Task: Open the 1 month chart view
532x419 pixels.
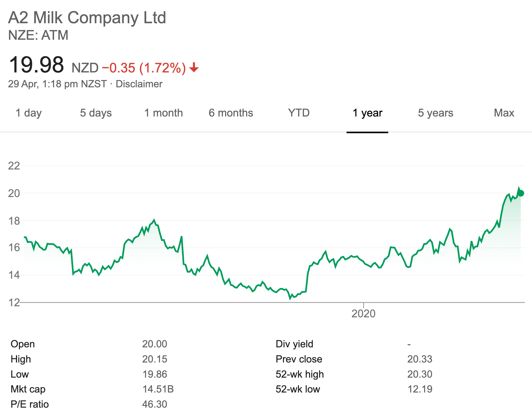Action: point(164,113)
